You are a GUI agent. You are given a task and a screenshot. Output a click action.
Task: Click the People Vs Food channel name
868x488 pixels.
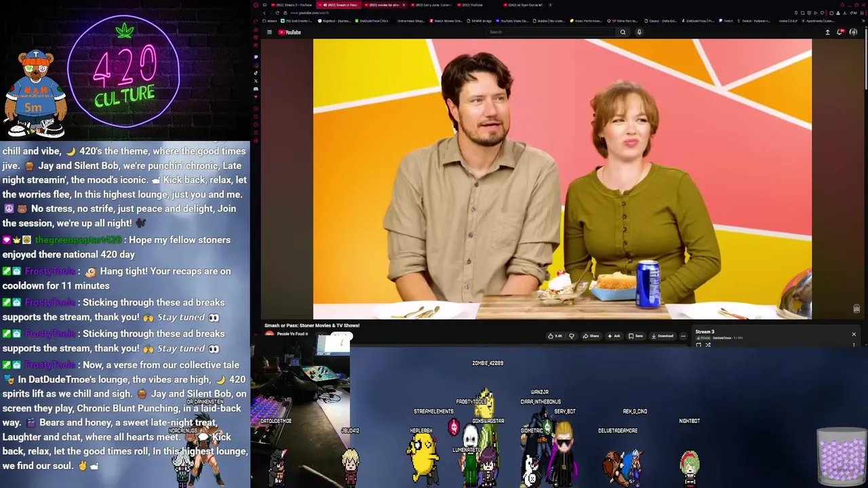(292, 334)
